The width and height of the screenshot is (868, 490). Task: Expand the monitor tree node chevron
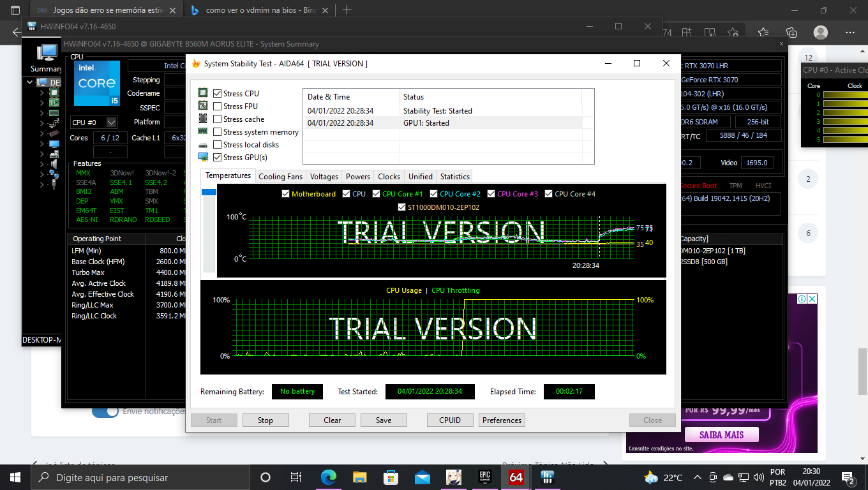[42, 144]
